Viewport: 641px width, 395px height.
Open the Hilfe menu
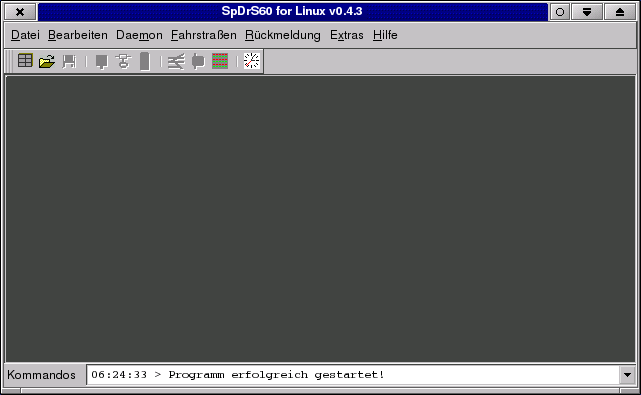pyautogui.click(x=385, y=35)
